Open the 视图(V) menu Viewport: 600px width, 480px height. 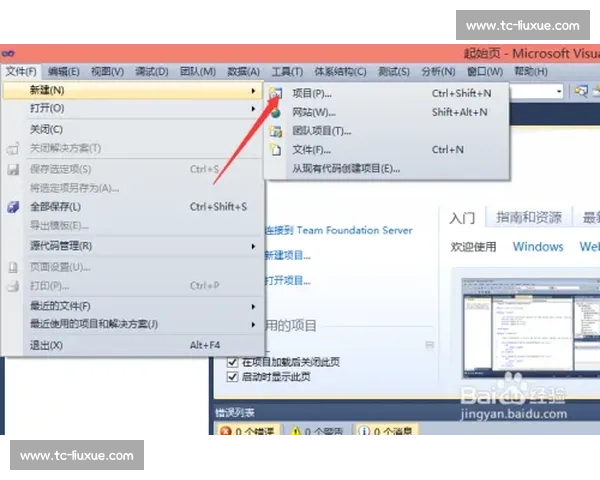[108, 72]
